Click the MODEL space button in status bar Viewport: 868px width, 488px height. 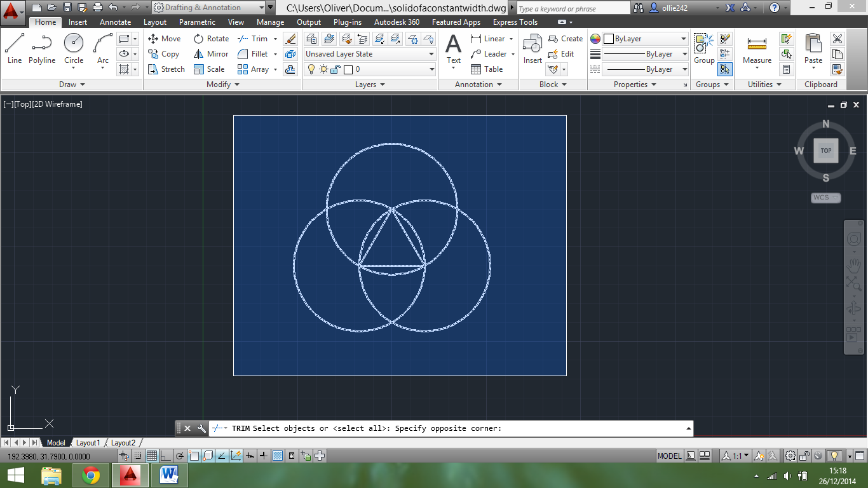coord(669,456)
